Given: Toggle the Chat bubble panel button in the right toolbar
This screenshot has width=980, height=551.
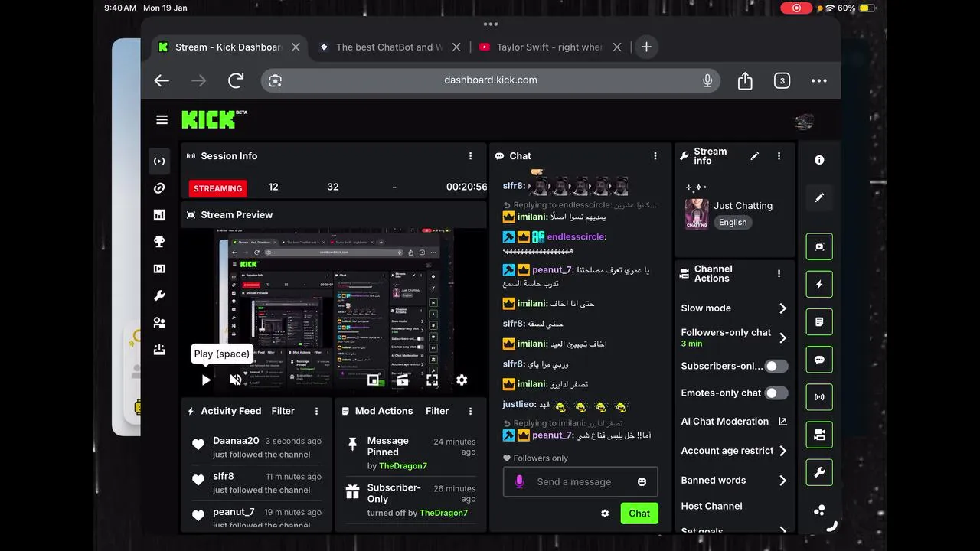Looking at the screenshot, I should click(819, 360).
